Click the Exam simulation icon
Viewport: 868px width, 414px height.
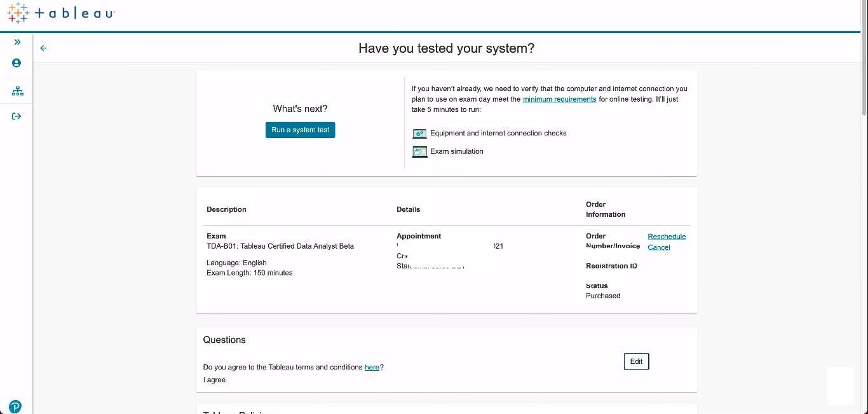click(x=419, y=152)
